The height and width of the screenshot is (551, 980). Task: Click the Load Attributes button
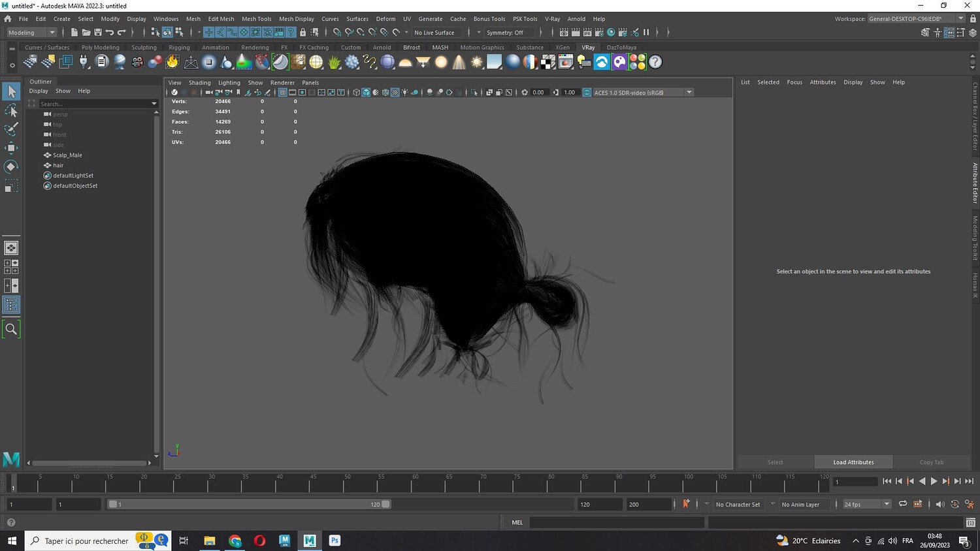853,462
